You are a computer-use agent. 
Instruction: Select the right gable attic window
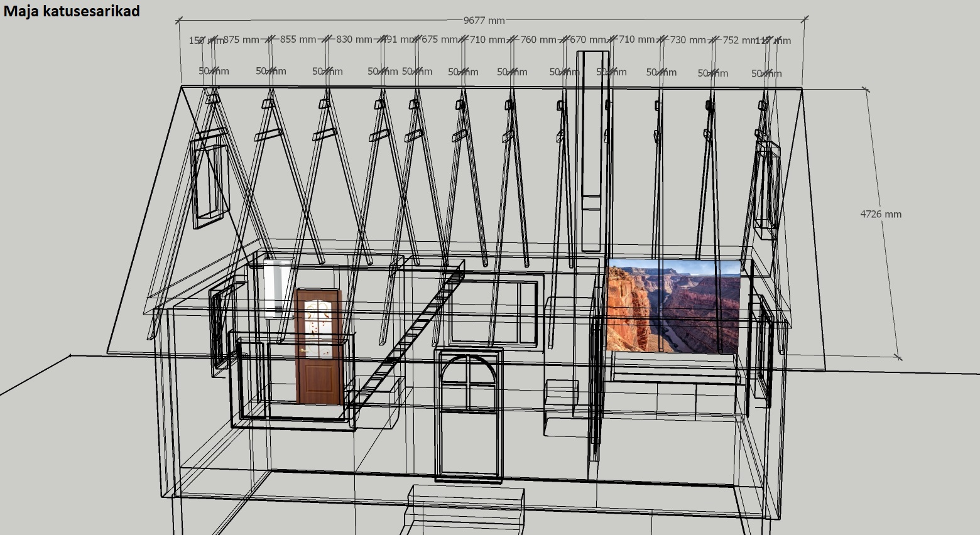768,188
